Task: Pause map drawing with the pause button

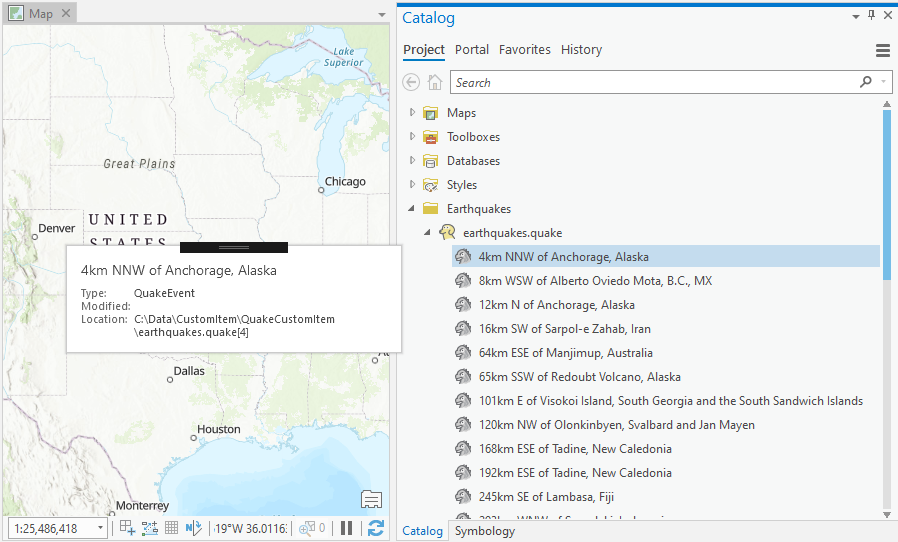Action: pos(346,528)
